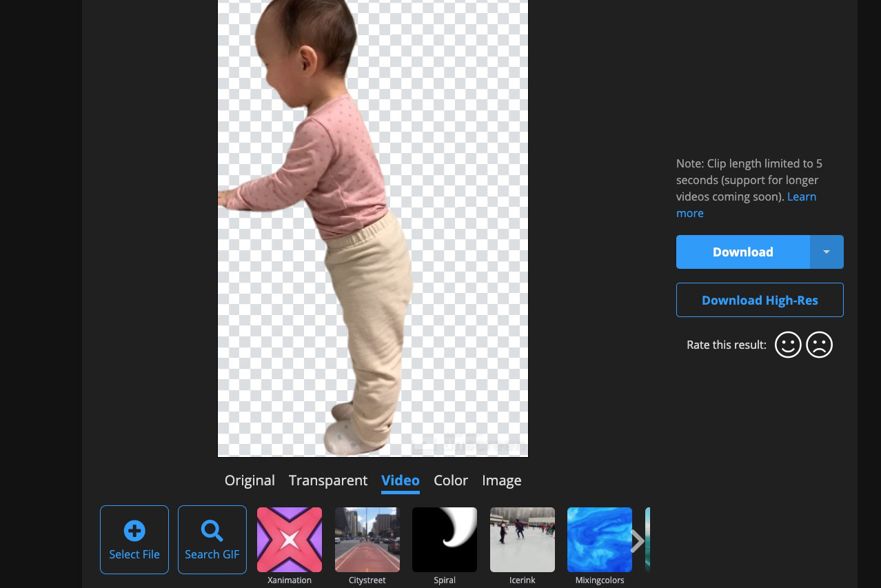Choose the Xanimation background thumbnail

[x=290, y=540]
